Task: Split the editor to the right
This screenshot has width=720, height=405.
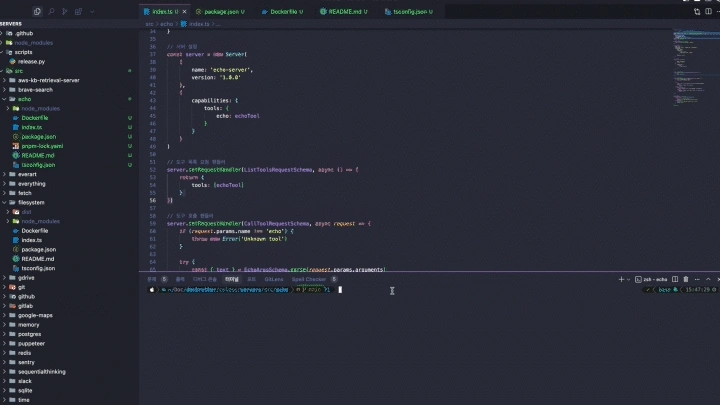Action: coord(709,11)
